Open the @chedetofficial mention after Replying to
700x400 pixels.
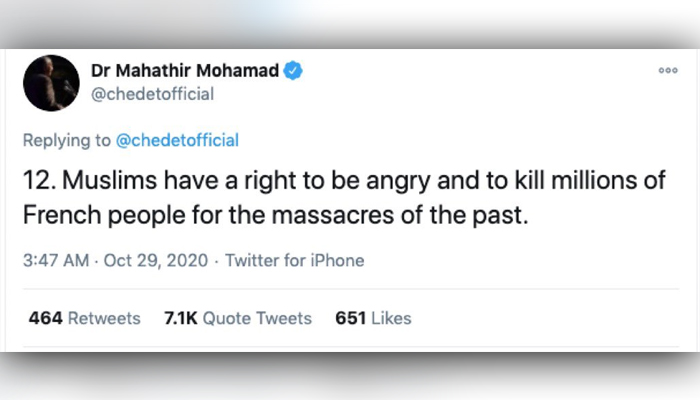(180, 140)
